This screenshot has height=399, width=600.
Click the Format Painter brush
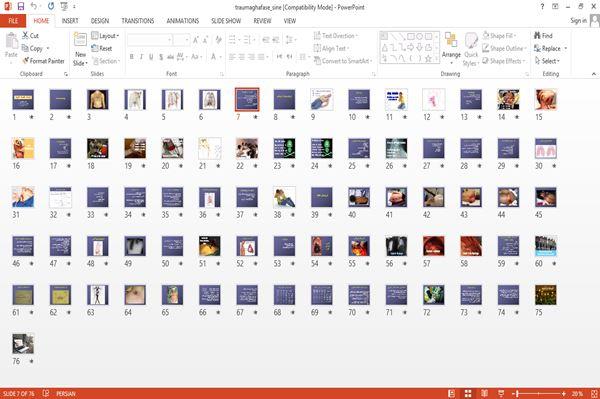pos(43,61)
